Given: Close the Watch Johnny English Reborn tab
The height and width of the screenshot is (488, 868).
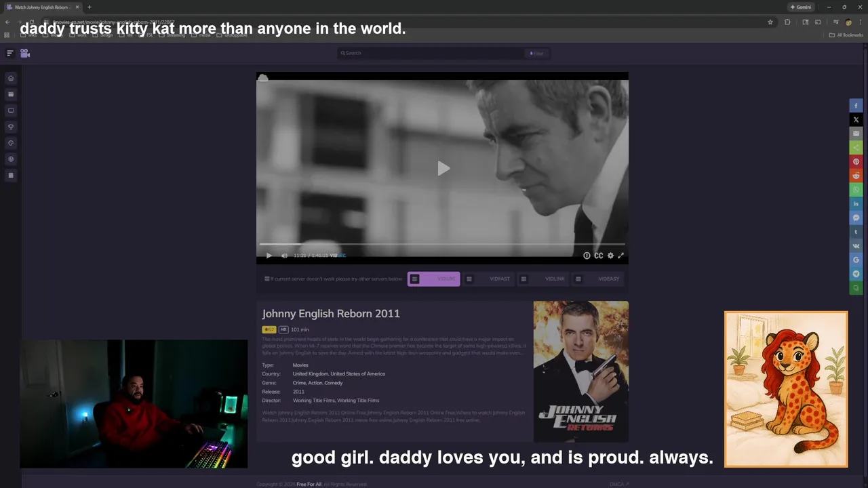Looking at the screenshot, I should coord(77,7).
